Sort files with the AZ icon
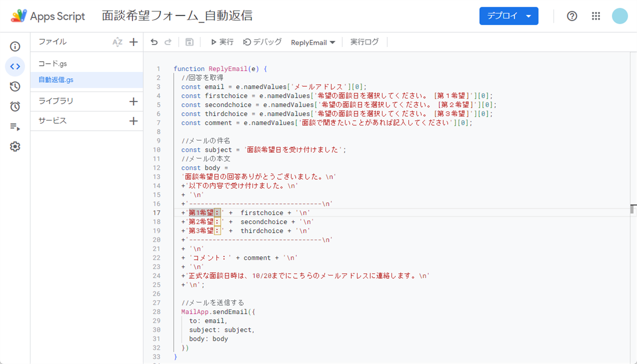Viewport: 637px width, 364px height. (117, 42)
